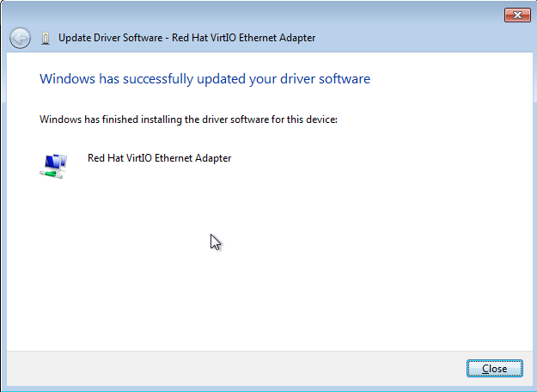Click the green cable on the adapter icon
537x392 pixels.
pos(48,175)
